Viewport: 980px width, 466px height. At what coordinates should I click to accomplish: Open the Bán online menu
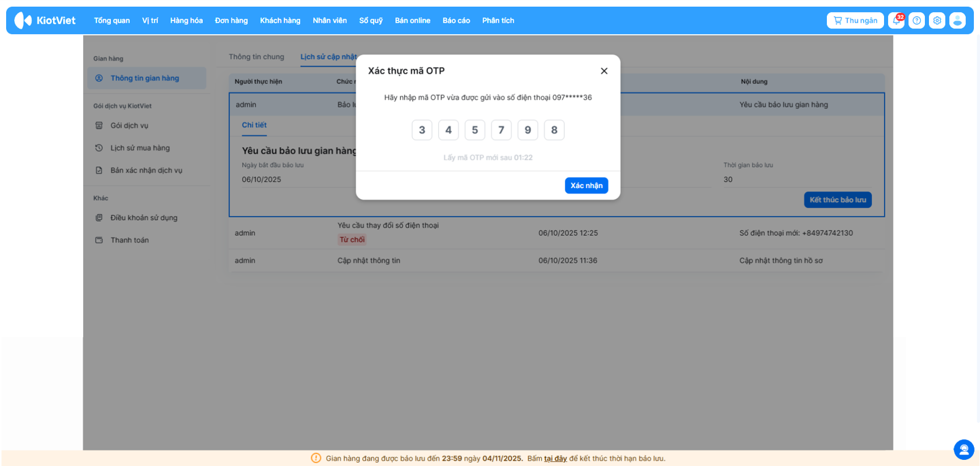pyautogui.click(x=412, y=20)
